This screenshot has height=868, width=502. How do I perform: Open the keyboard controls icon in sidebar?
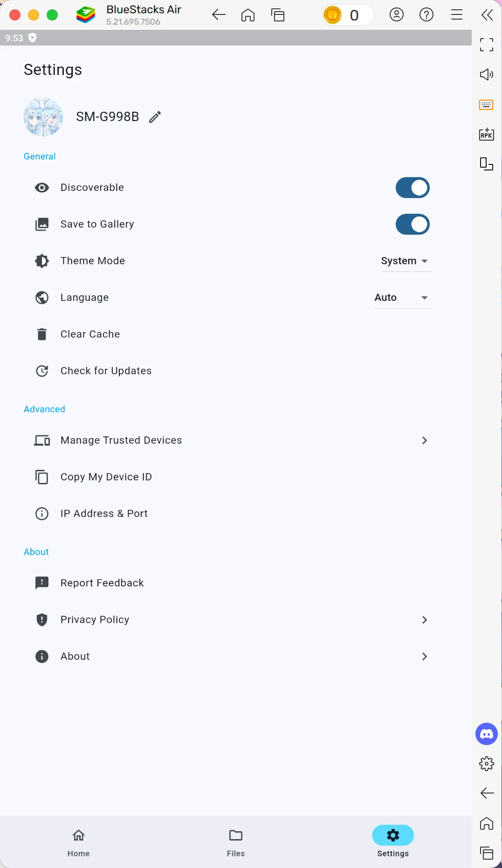(x=487, y=104)
